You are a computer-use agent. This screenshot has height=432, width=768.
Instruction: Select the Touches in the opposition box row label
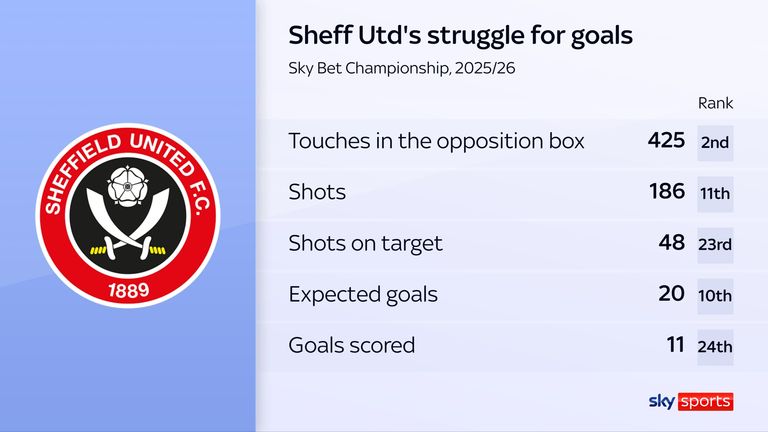436,142
